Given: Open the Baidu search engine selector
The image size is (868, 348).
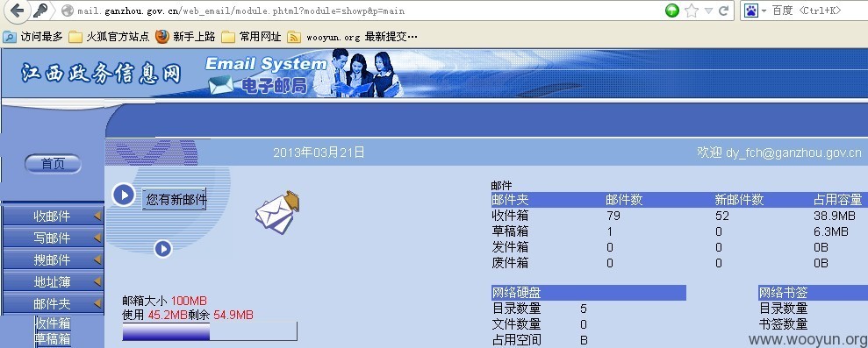Looking at the screenshot, I should [755, 11].
